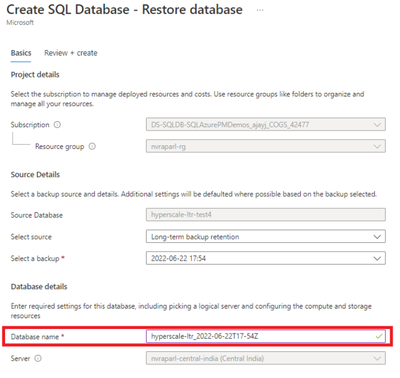Click the Server info icon
The height and width of the screenshot is (378, 400).
click(x=38, y=359)
